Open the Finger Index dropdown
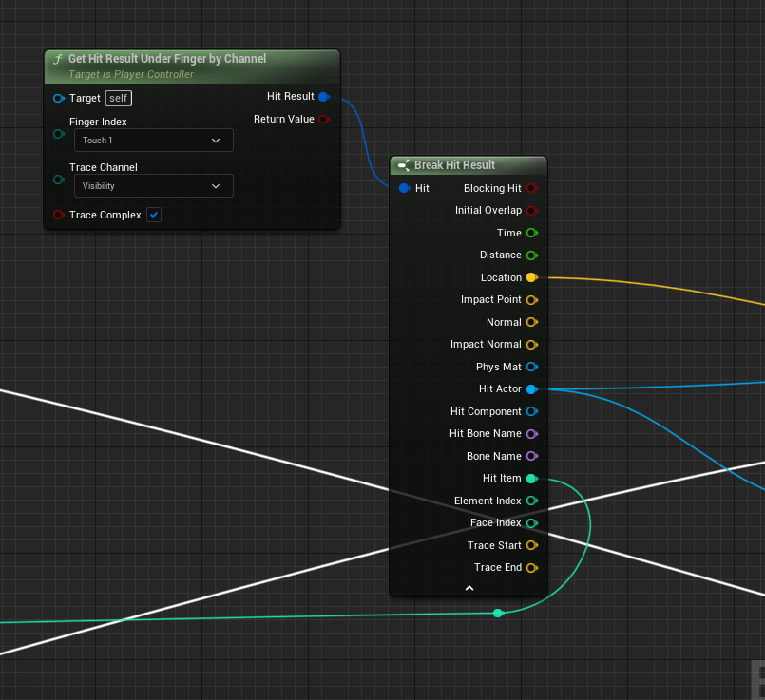This screenshot has height=700, width=765. [x=153, y=141]
